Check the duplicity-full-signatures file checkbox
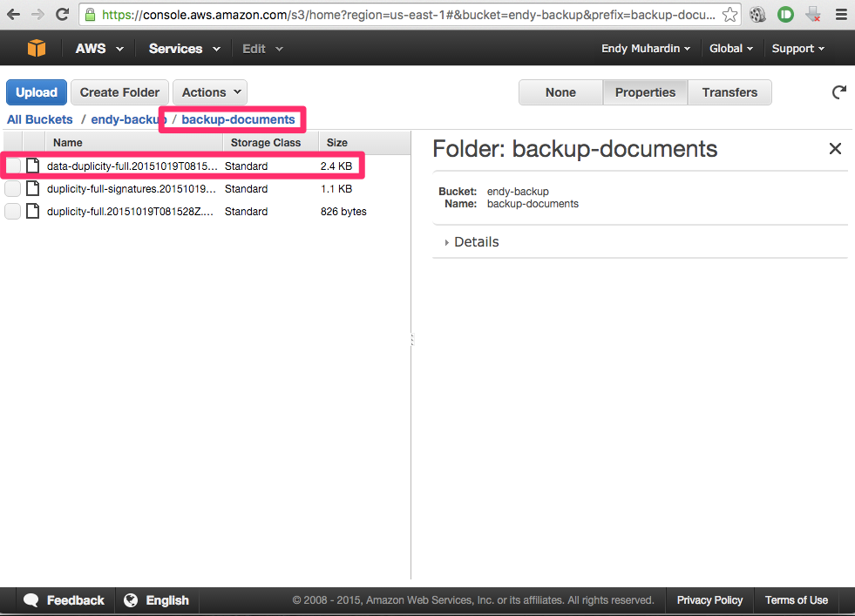The image size is (855, 616). click(12, 188)
